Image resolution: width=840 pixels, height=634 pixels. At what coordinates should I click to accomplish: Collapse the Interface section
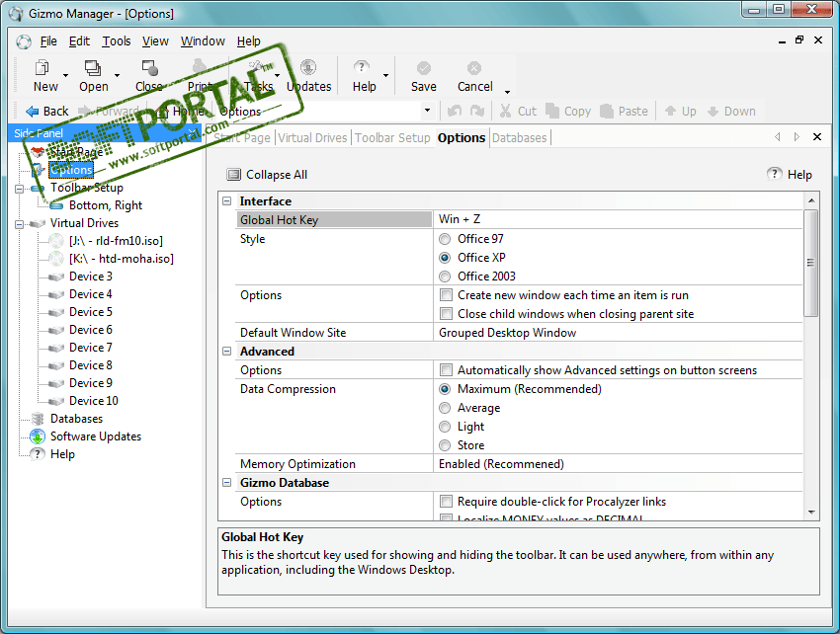coord(226,200)
